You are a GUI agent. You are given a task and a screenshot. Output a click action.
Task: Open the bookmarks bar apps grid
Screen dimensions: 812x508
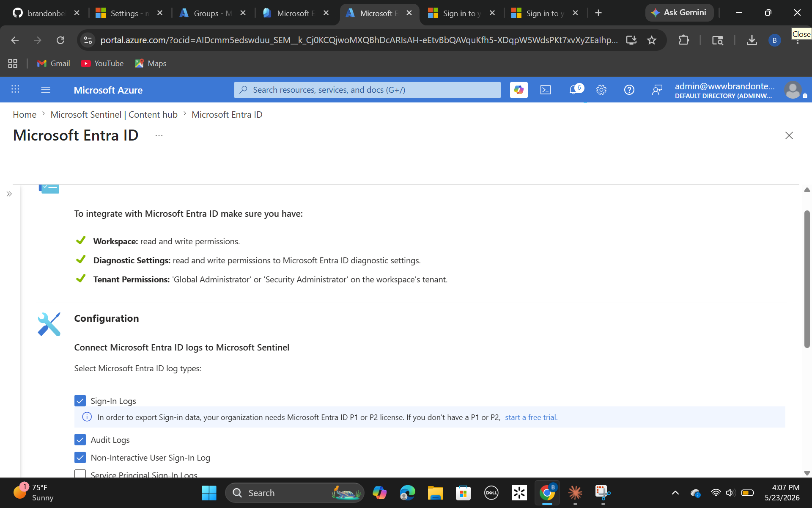tap(13, 63)
